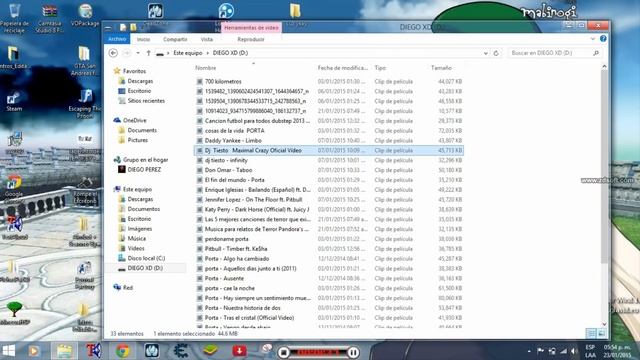
Task: Open Explorer help question mark icon
Action: click(603, 38)
